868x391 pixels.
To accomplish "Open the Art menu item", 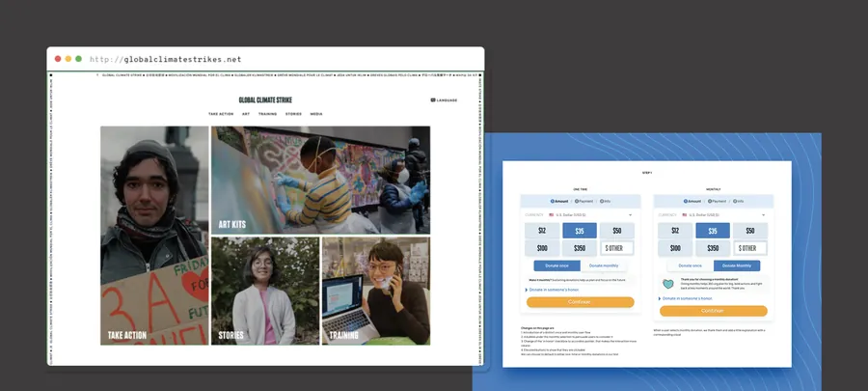I will pos(246,114).
